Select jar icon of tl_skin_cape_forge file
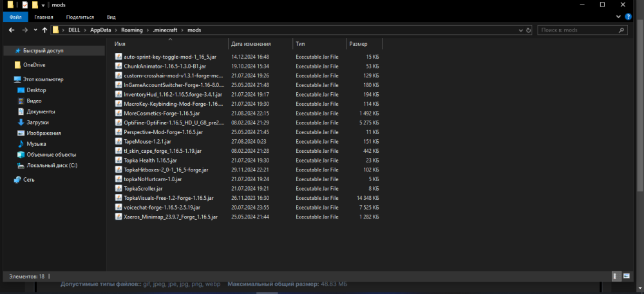Screen dimensions: 644x294 point(118,150)
